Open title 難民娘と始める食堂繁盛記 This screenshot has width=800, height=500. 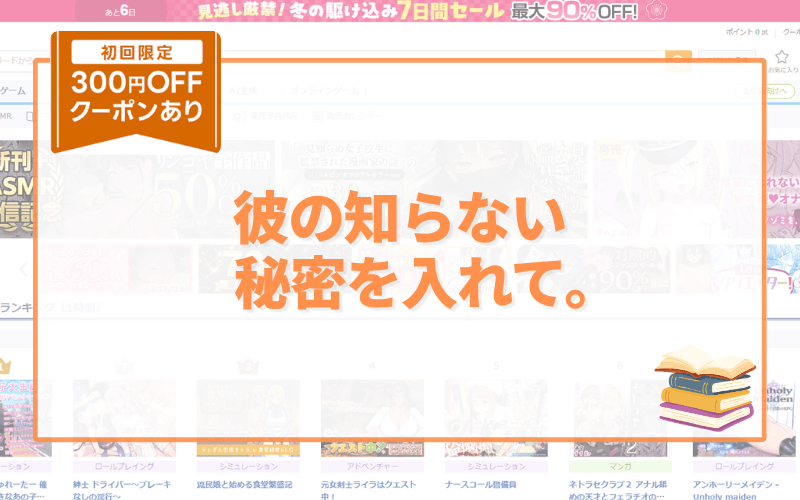pyautogui.click(x=244, y=485)
